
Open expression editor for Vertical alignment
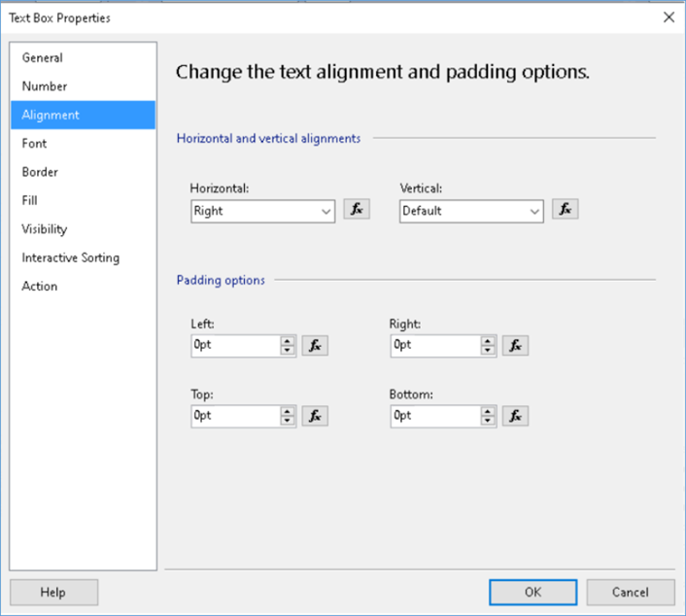(x=565, y=209)
